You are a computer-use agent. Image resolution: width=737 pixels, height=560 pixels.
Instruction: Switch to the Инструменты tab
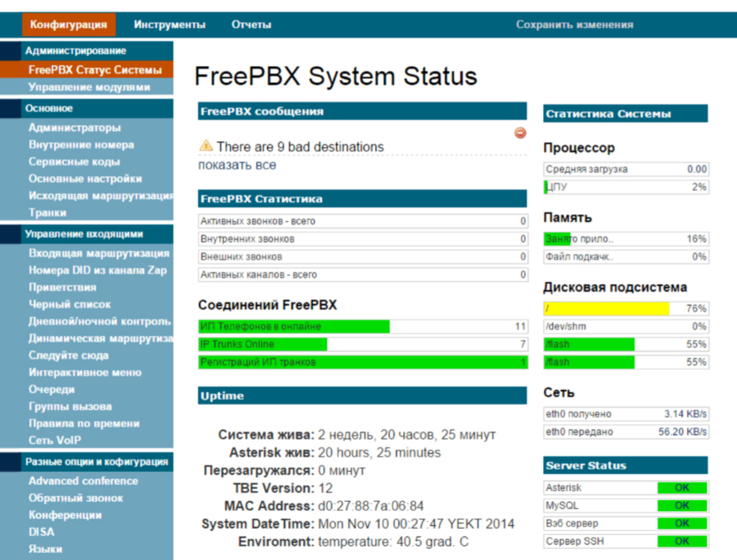(170, 24)
